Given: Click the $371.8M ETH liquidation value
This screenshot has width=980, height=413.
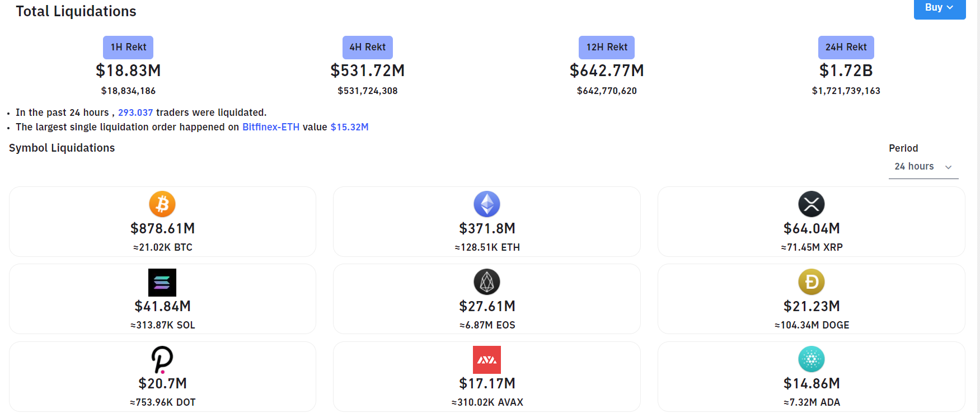Looking at the screenshot, I should (487, 228).
